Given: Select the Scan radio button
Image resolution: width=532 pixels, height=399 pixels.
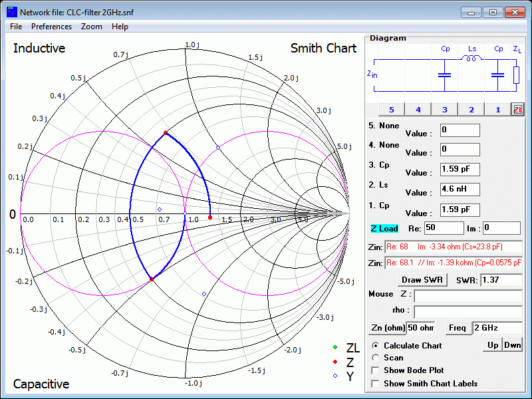Looking at the screenshot, I should (375, 358).
